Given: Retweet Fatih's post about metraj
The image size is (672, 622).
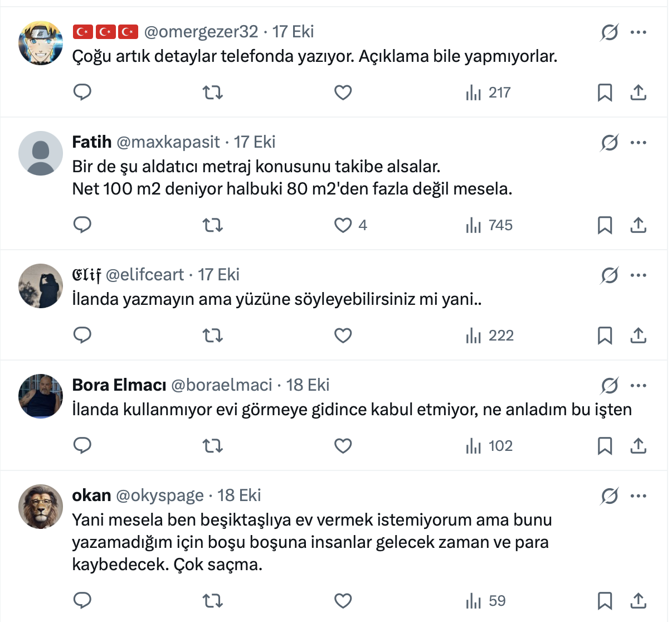Looking at the screenshot, I should tap(212, 225).
